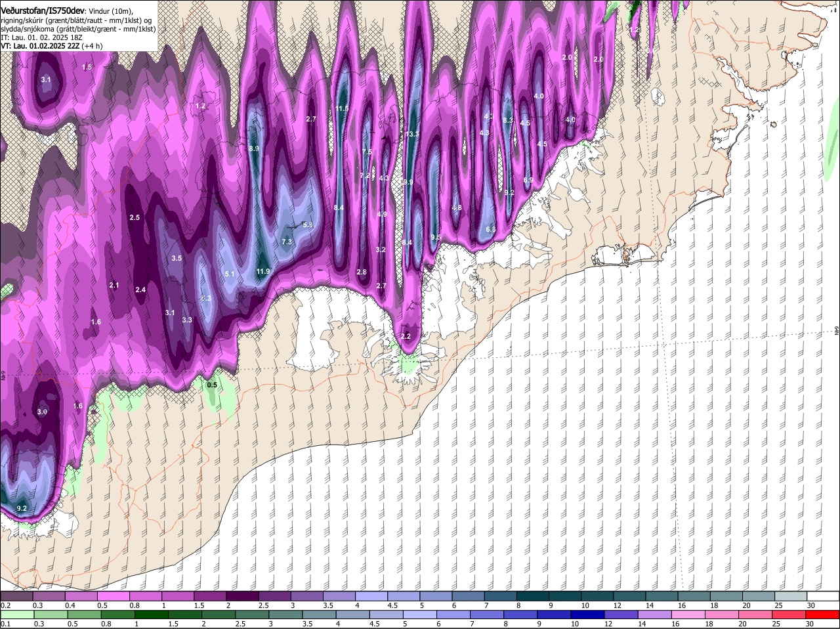Click the 2.4 precipitation value on the map

pos(140,290)
